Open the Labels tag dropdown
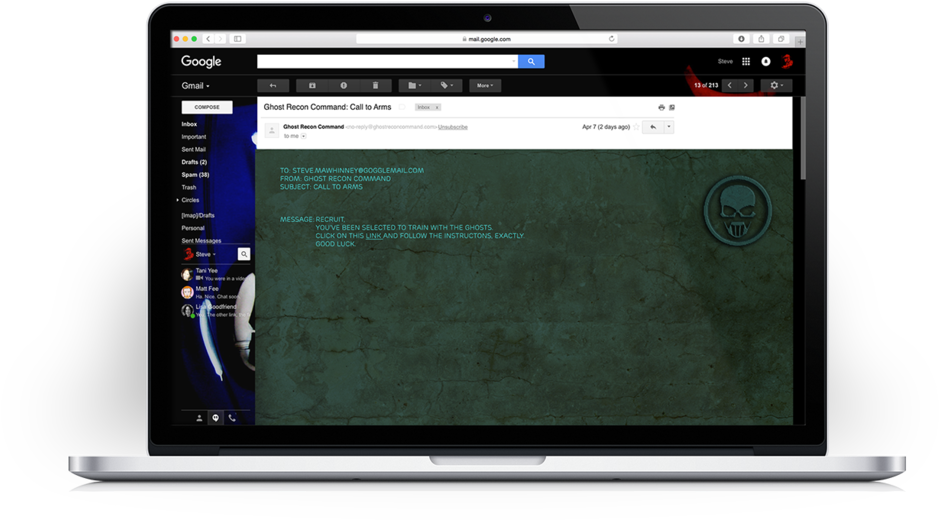The image size is (939, 520). (x=446, y=86)
